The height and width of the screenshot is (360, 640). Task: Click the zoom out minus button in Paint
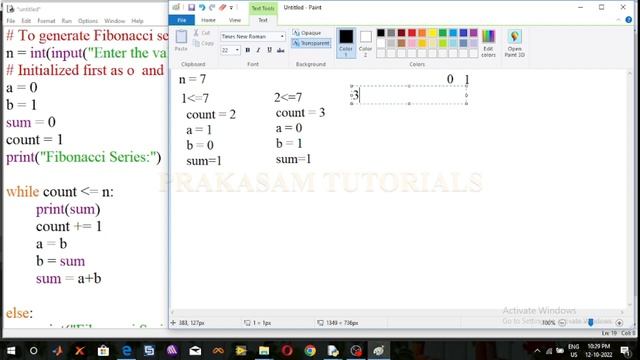(562, 322)
